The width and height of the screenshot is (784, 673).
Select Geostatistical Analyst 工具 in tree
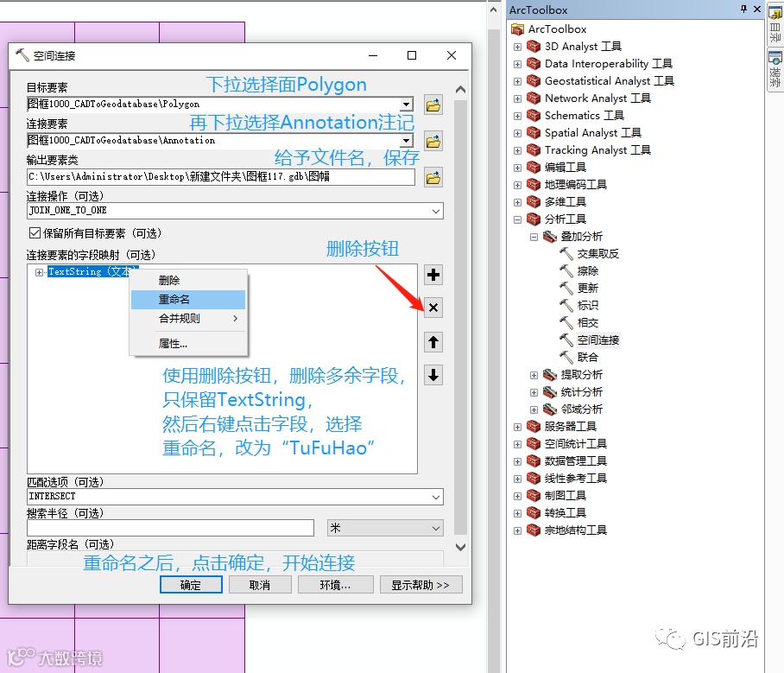[609, 81]
